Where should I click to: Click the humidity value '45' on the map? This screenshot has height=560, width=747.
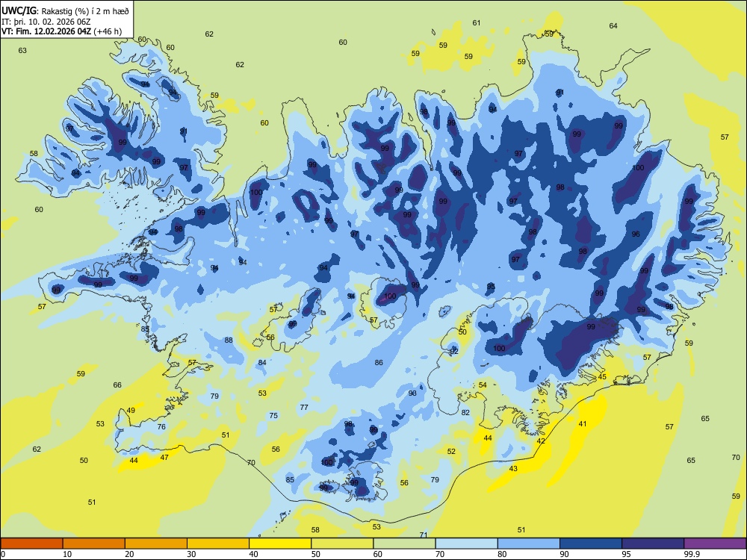(602, 376)
